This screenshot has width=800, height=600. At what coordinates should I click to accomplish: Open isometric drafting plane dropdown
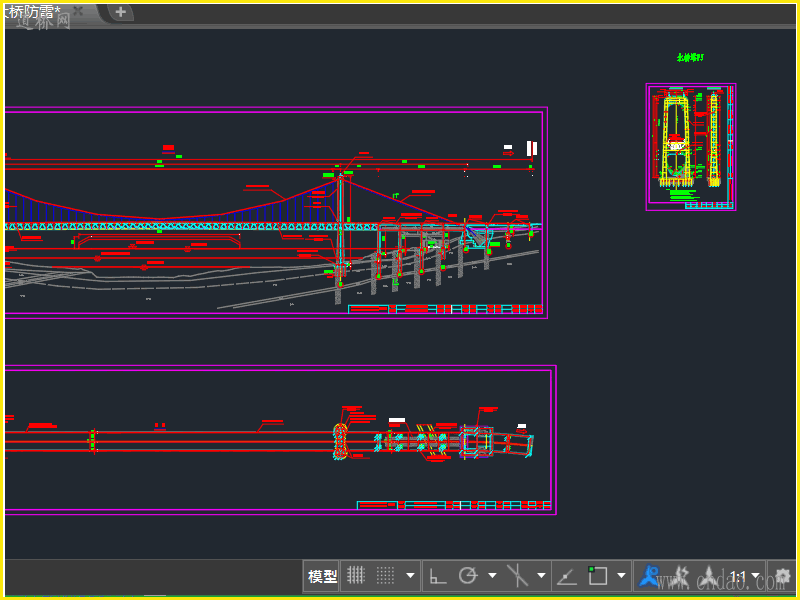[541, 576]
